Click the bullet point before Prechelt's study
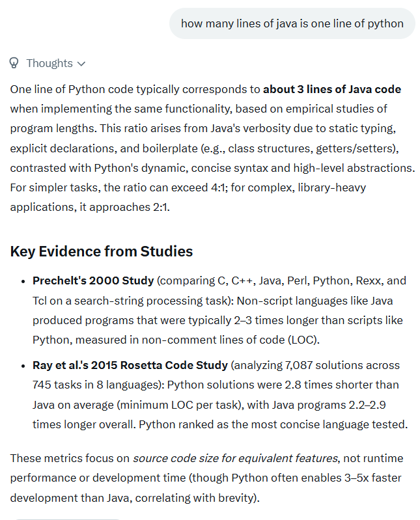The image size is (420, 520). pos(21,281)
